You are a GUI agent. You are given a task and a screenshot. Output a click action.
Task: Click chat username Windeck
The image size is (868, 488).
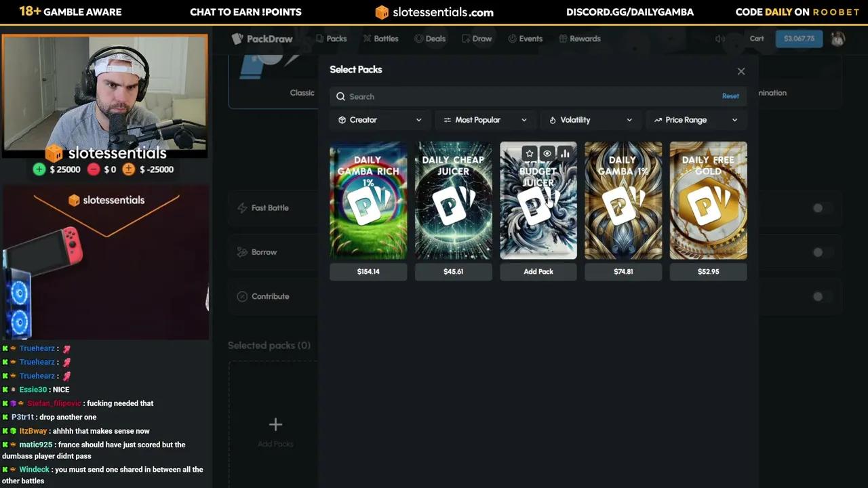coord(35,469)
